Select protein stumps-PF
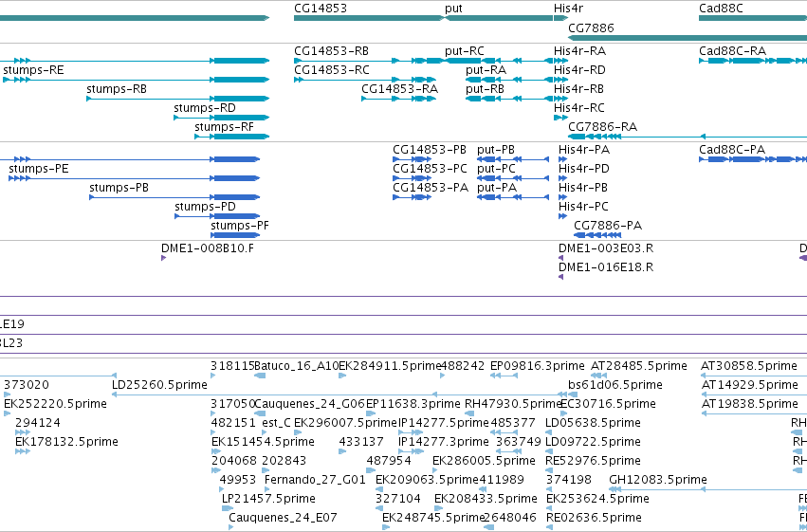This screenshot has width=807, height=532. coord(236,235)
